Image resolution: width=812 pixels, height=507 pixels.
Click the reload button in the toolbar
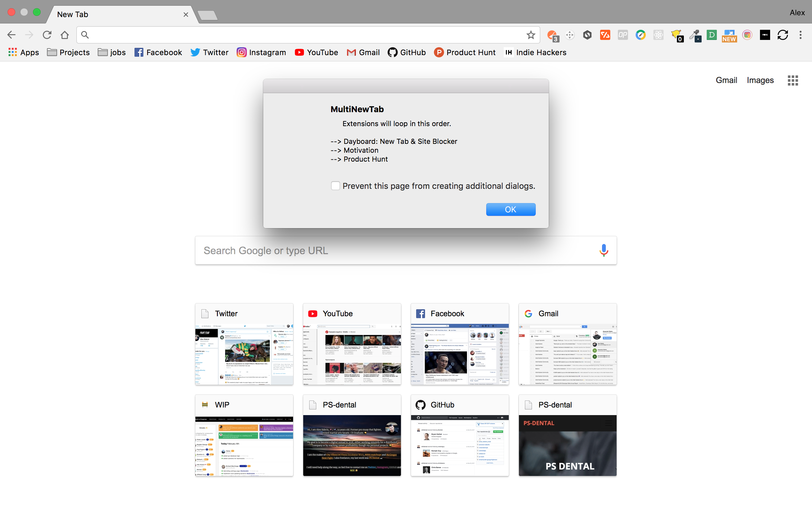47,35
